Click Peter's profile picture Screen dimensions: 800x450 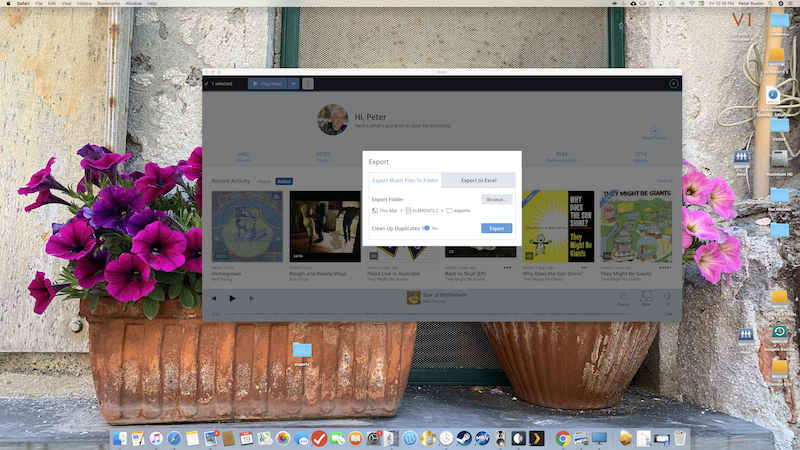click(x=333, y=120)
